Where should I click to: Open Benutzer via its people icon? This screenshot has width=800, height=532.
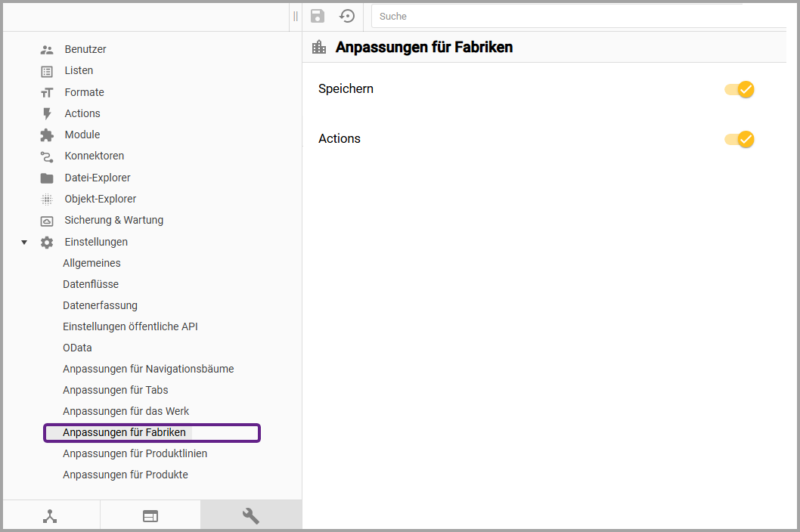47,50
